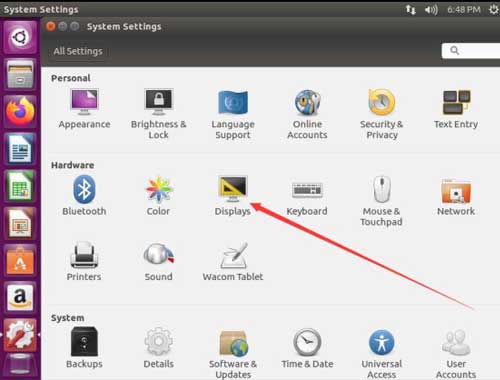Open LibreOffice Impress in launcher
The width and height of the screenshot is (500, 380).
pyautogui.click(x=20, y=223)
